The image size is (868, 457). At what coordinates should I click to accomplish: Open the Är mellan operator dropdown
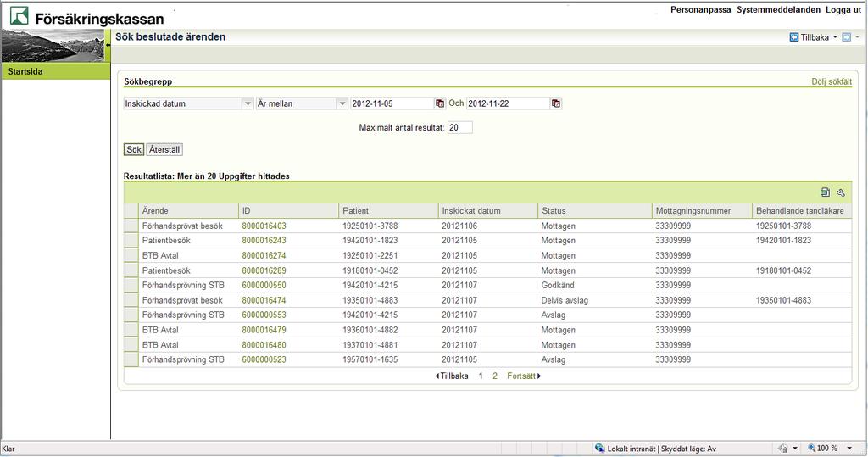[x=342, y=103]
